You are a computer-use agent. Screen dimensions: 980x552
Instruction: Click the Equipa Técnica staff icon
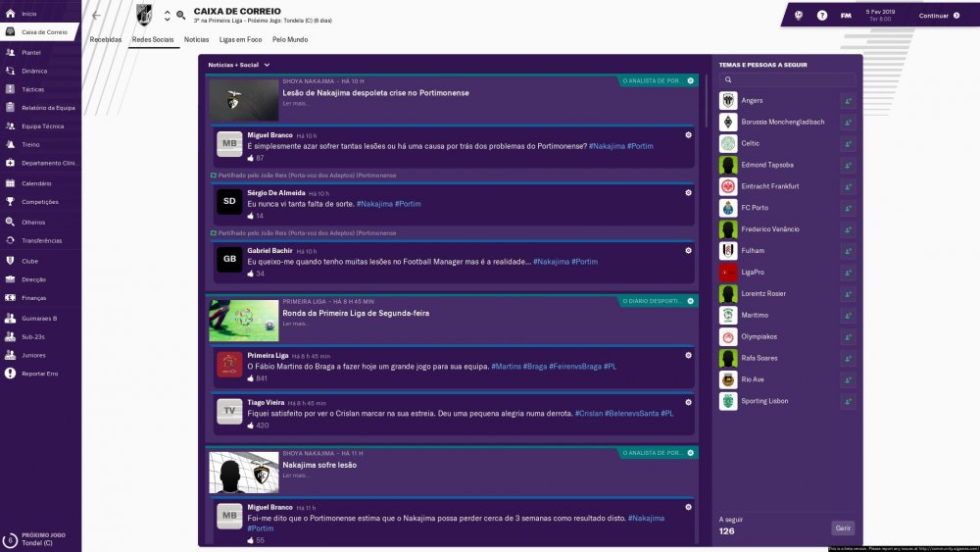click(x=10, y=125)
